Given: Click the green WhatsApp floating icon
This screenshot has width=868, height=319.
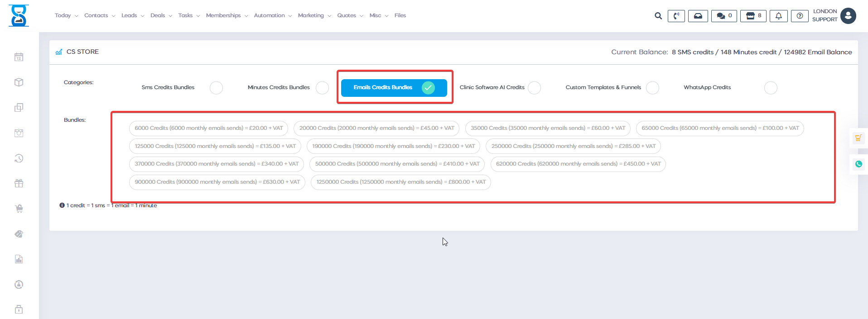Looking at the screenshot, I should [858, 164].
